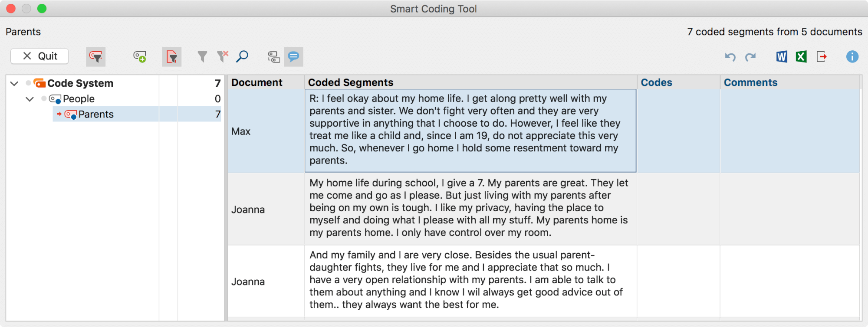Sort by the Comments column header
Screen dimensions: 868x327
click(x=750, y=82)
